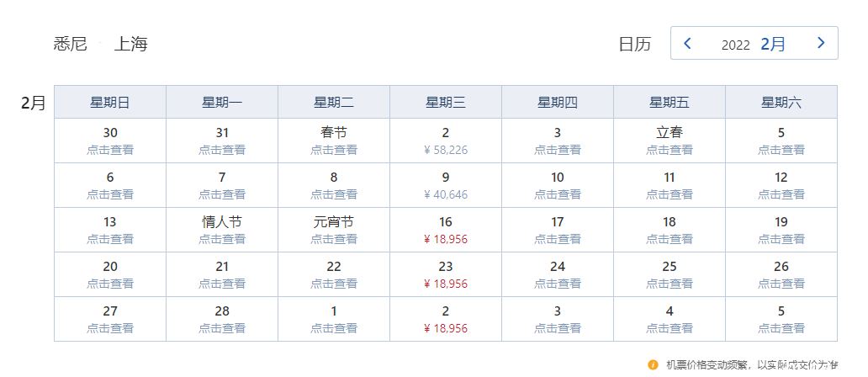This screenshot has width=868, height=377.
Task: Click 点击查看 under January 30
Action: 110,150
